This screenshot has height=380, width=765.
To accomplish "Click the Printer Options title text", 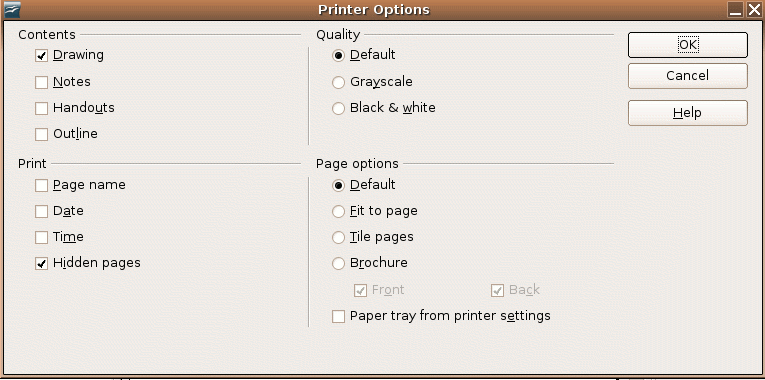I will click(374, 10).
